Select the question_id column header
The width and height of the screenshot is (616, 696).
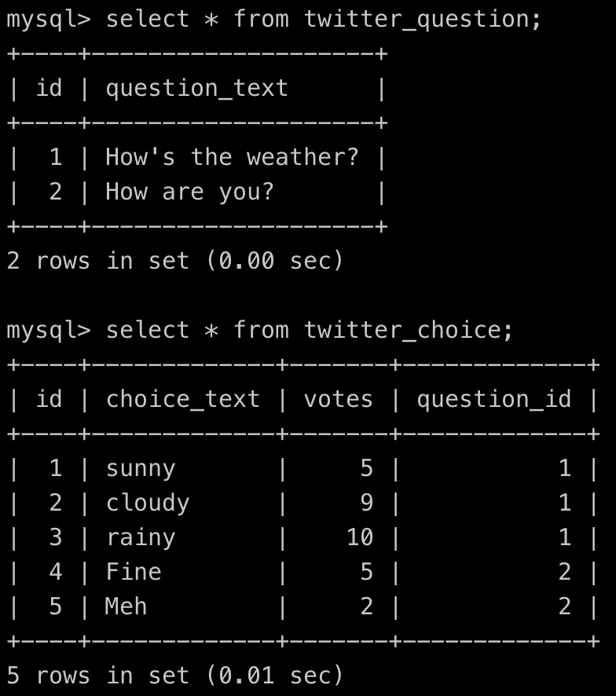click(x=494, y=400)
